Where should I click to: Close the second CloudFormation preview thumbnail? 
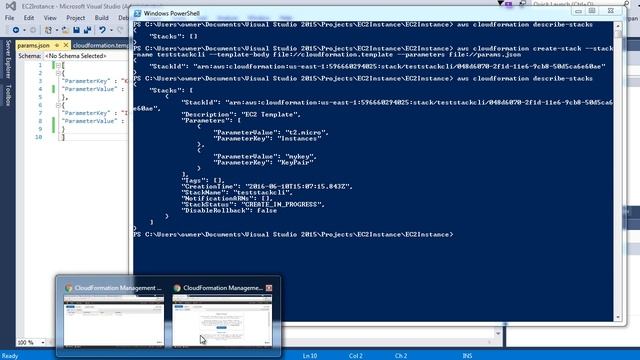269,288
